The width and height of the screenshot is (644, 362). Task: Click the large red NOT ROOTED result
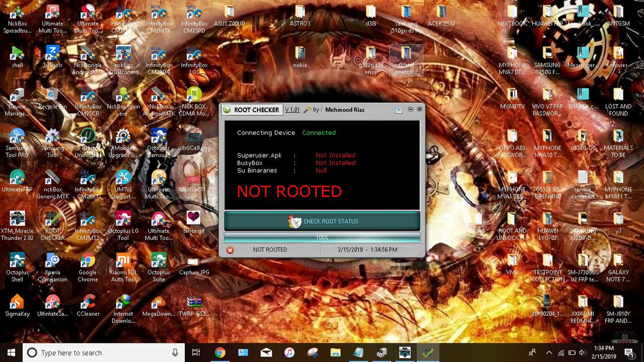(x=289, y=192)
